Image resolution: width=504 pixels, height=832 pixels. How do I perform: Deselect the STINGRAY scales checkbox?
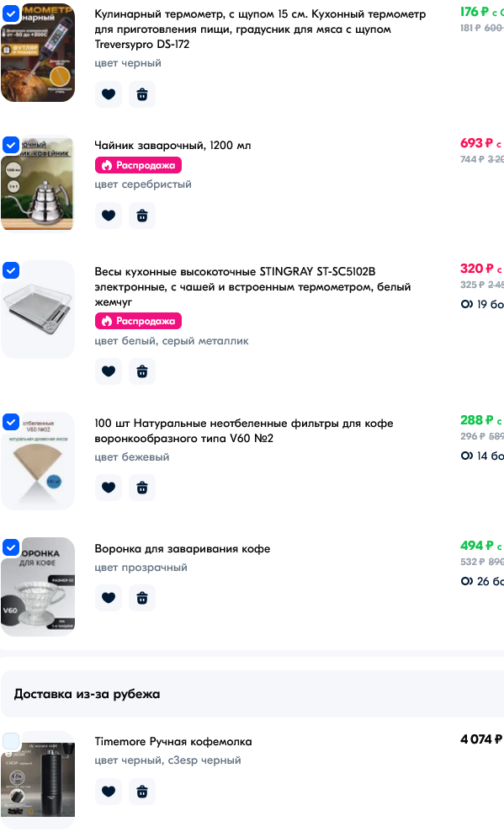[11, 270]
